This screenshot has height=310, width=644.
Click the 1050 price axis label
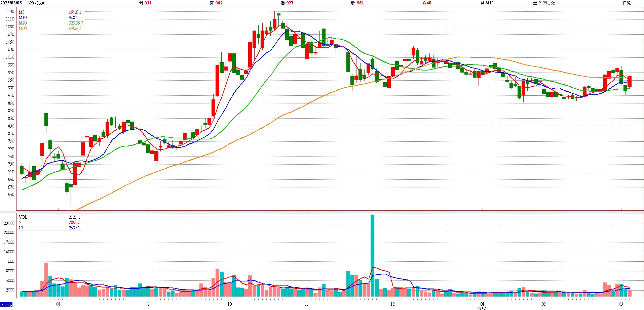(x=10, y=42)
